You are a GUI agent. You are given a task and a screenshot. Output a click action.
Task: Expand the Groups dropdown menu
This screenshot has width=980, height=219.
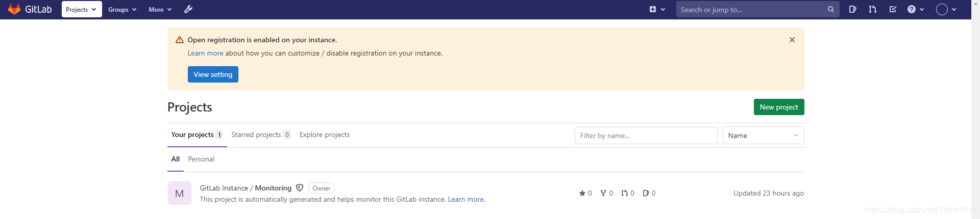[122, 9]
